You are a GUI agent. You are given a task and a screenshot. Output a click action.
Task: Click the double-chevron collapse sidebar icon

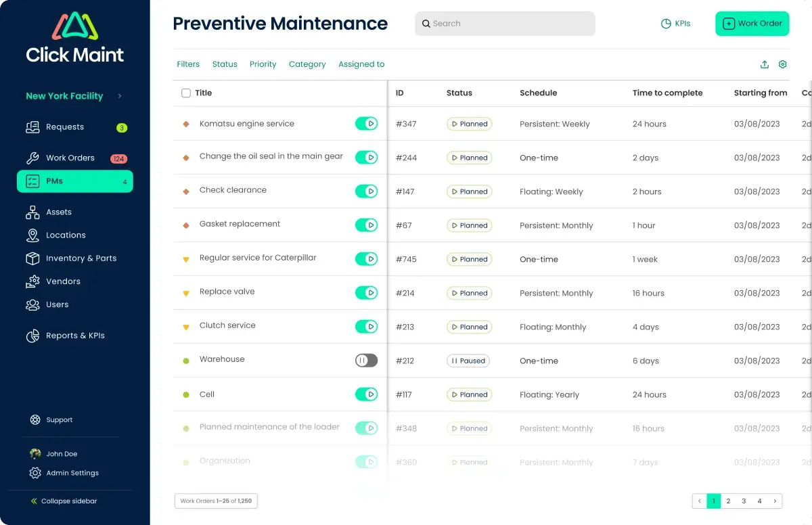34,501
